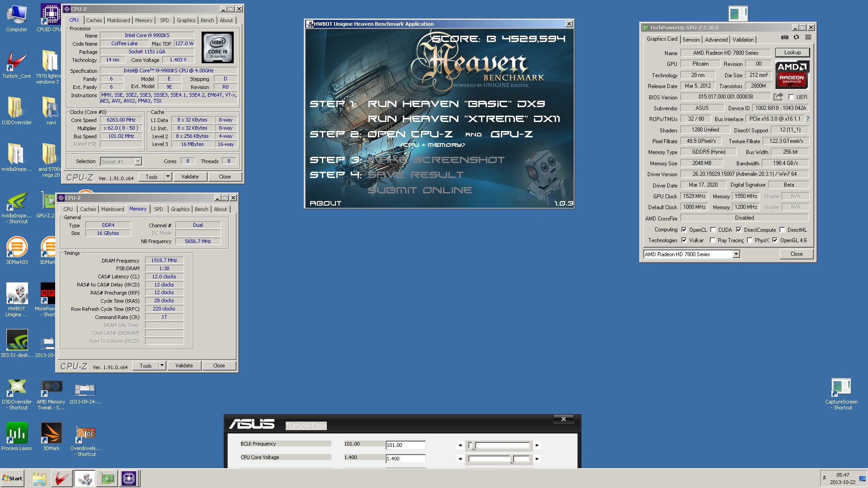Toggle the OpenCL checkbox
The height and width of the screenshot is (488, 868).
point(684,230)
